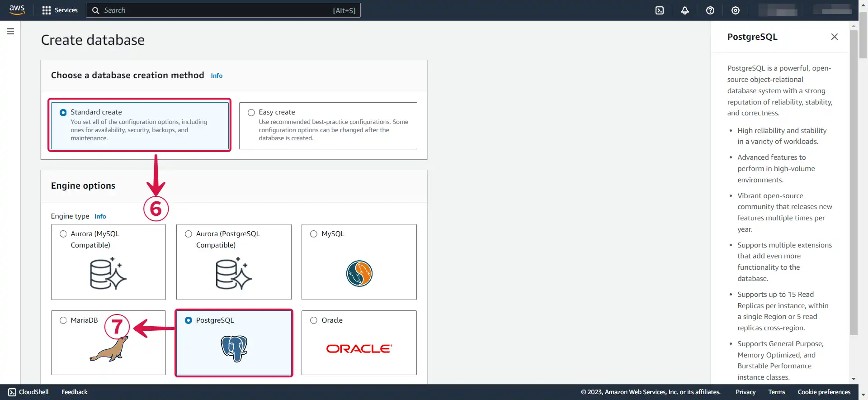Choose Oracle engine radio button
Viewport: 868px width, 400px height.
click(x=314, y=320)
